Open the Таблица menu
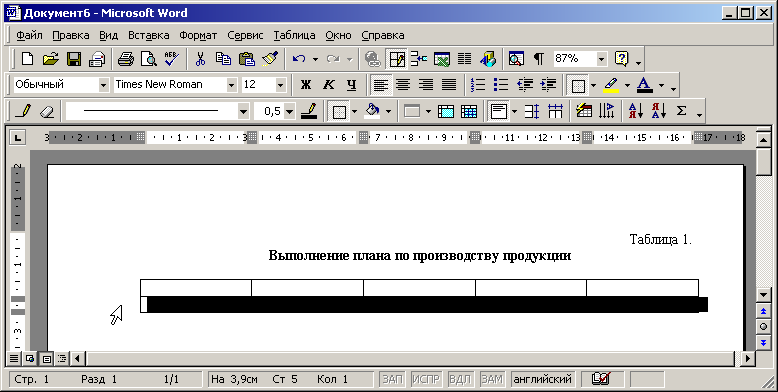Viewport: 778px width, 392px height. pyautogui.click(x=294, y=35)
